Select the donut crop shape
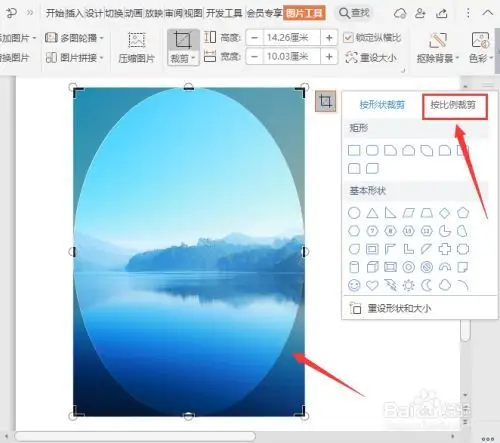 click(408, 267)
